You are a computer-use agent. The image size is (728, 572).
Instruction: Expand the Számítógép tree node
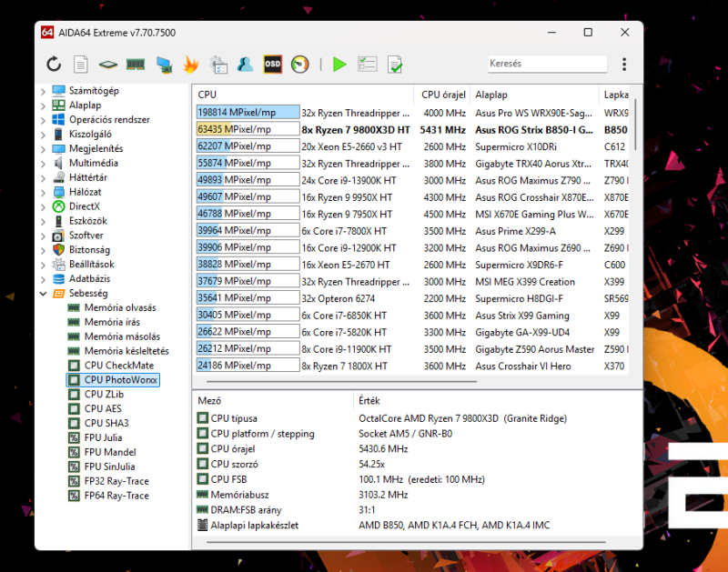click(43, 91)
